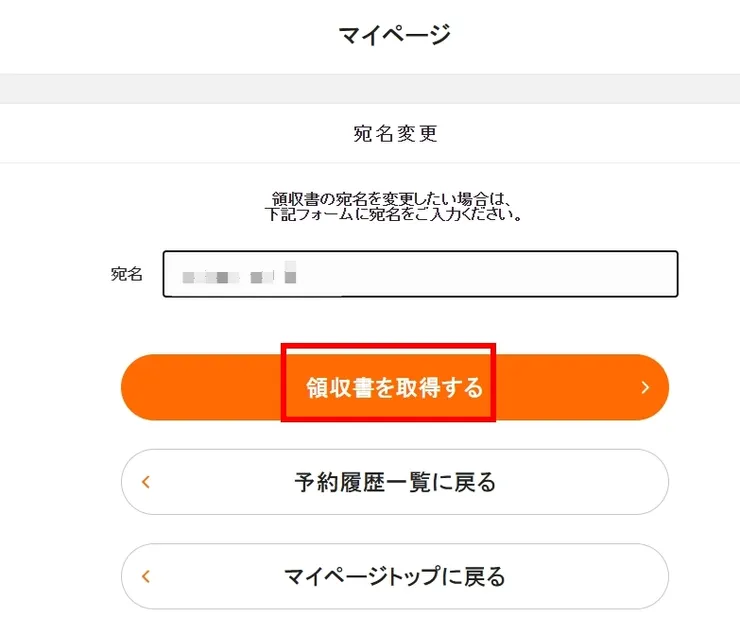Viewport: 740px width, 632px height.
Task: Select the 宛名変更 section heading
Action: tap(395, 133)
